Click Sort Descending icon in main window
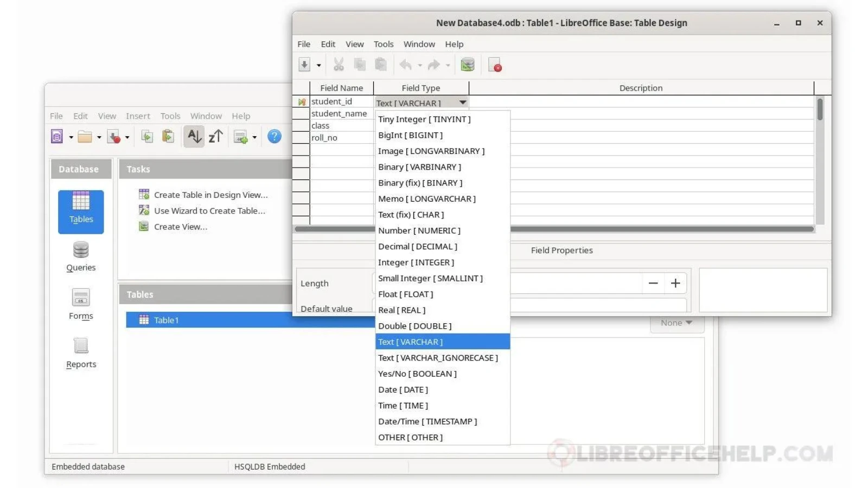 [216, 137]
